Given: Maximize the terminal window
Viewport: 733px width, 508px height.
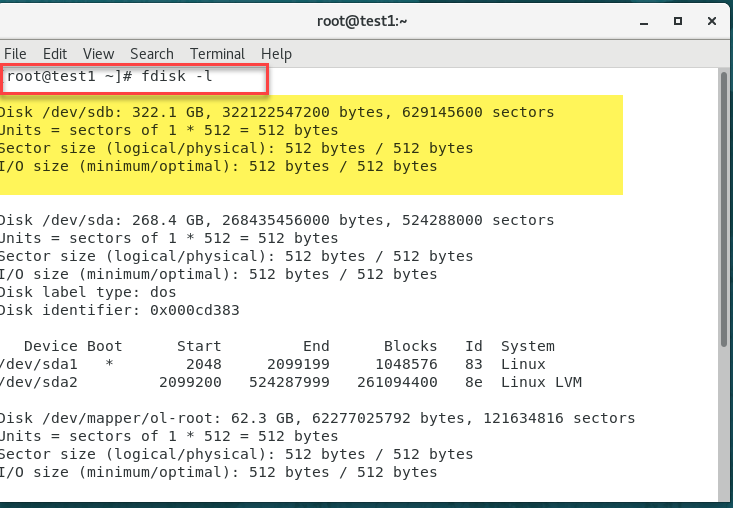Looking at the screenshot, I should click(677, 20).
